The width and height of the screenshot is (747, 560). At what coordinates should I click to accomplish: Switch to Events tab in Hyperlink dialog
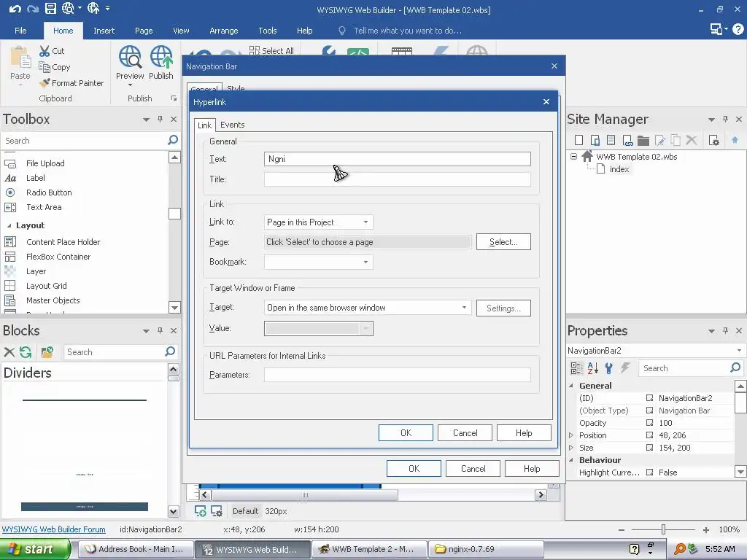[x=233, y=125]
